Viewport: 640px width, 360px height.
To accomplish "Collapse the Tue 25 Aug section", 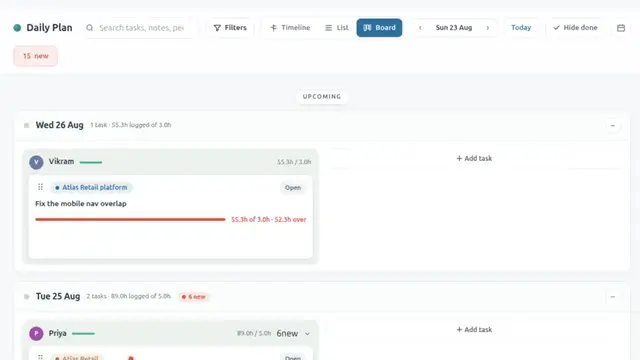I will (613, 297).
